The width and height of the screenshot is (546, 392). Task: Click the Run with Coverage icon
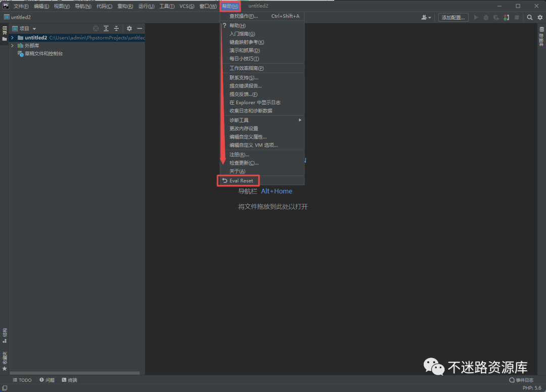click(496, 17)
